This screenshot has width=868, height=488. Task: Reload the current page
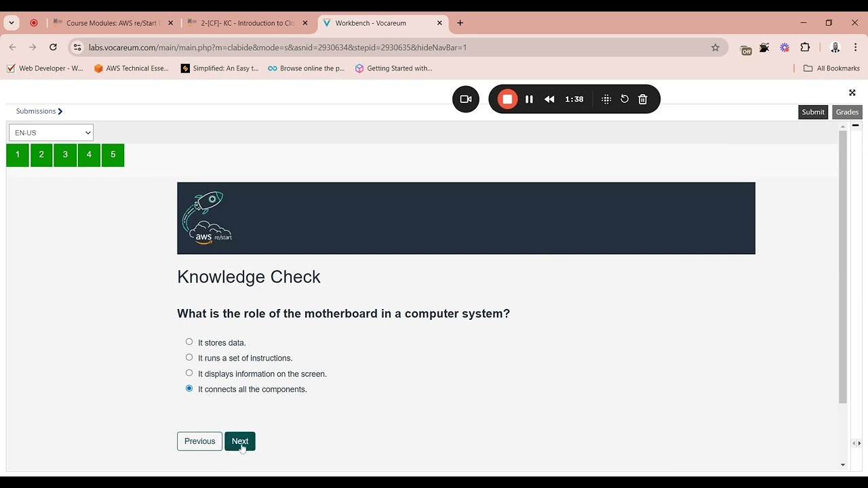click(x=53, y=47)
